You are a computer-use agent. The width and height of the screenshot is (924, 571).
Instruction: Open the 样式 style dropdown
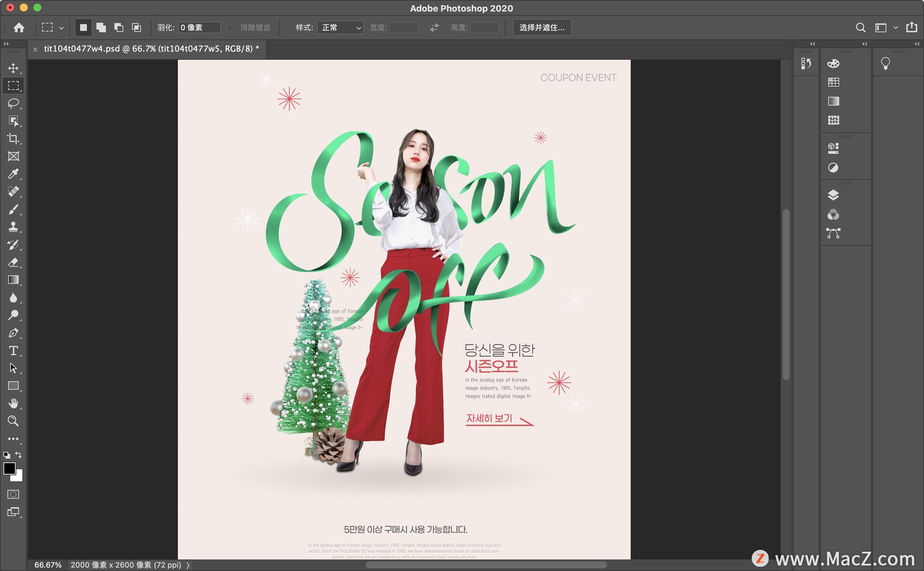pyautogui.click(x=340, y=27)
